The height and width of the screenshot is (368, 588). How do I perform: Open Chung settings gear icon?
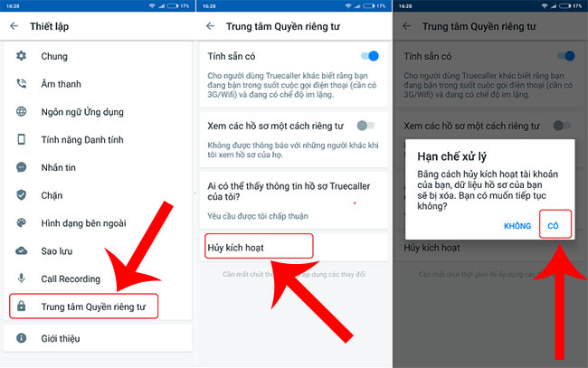22,56
